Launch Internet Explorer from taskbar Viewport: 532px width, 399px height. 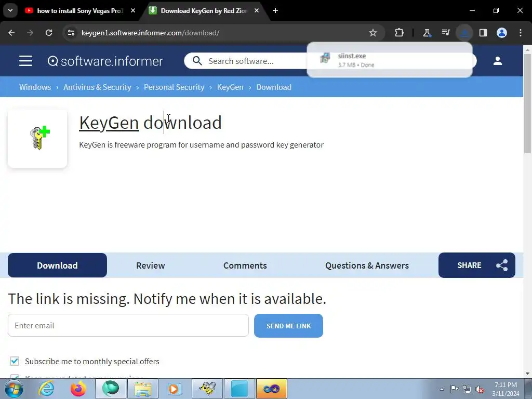coord(46,389)
